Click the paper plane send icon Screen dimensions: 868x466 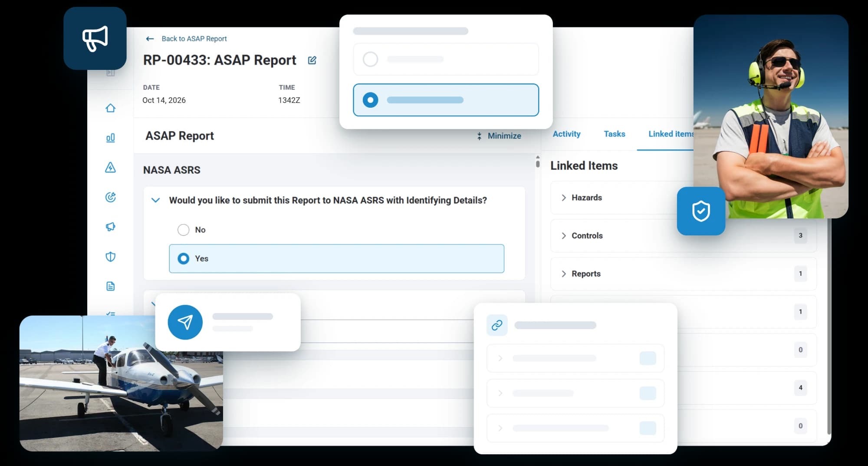[185, 322]
